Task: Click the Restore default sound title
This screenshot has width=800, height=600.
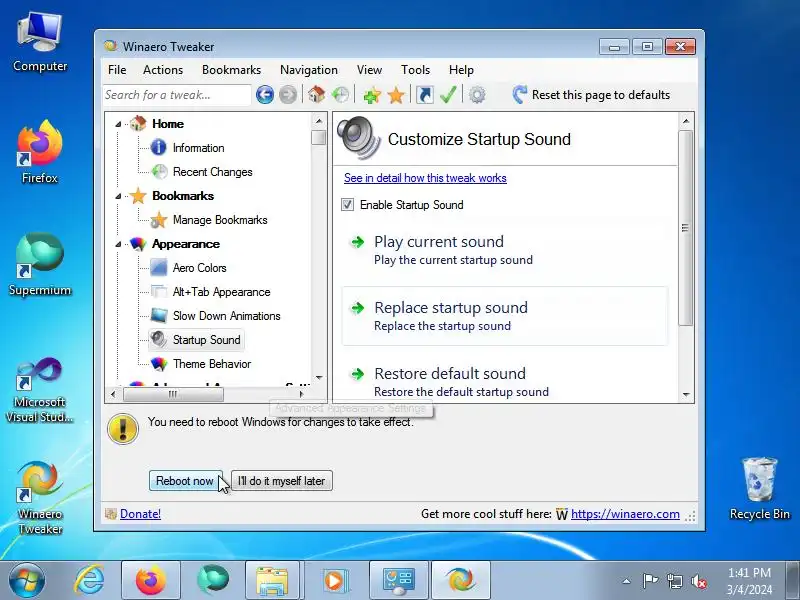Action: (450, 373)
